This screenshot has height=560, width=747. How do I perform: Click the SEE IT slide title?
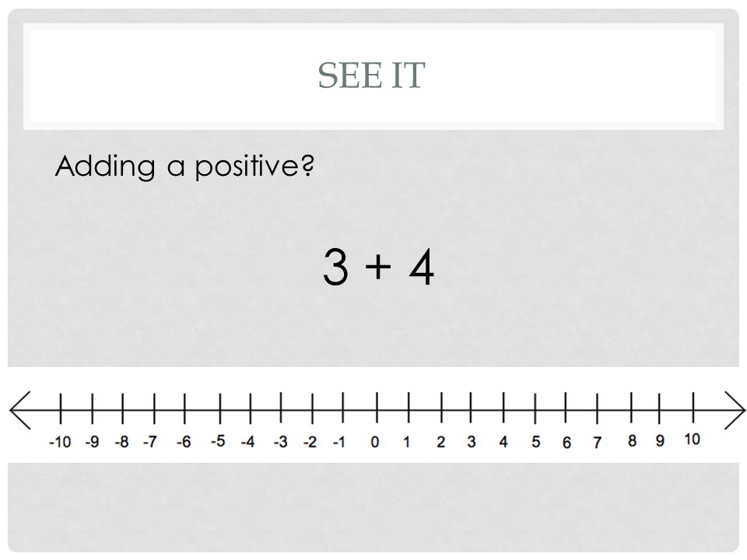(371, 75)
